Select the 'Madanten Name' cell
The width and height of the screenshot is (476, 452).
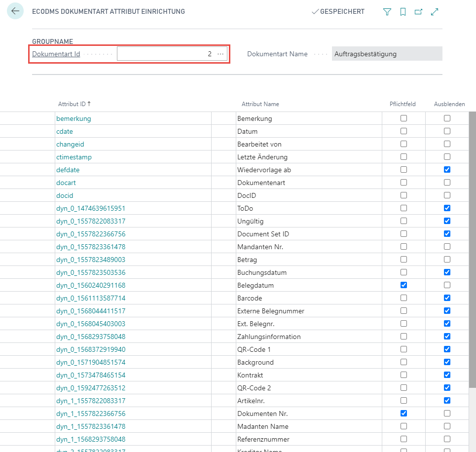coord(309,426)
